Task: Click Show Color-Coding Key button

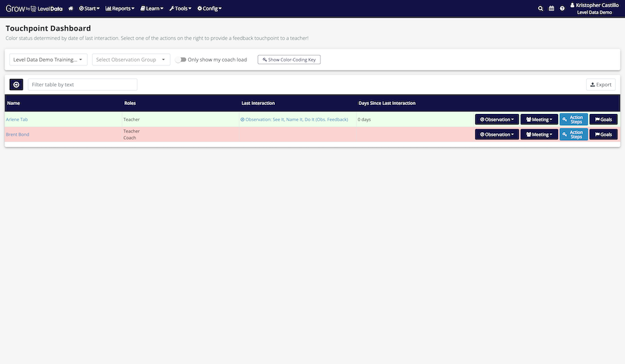Action: click(289, 60)
